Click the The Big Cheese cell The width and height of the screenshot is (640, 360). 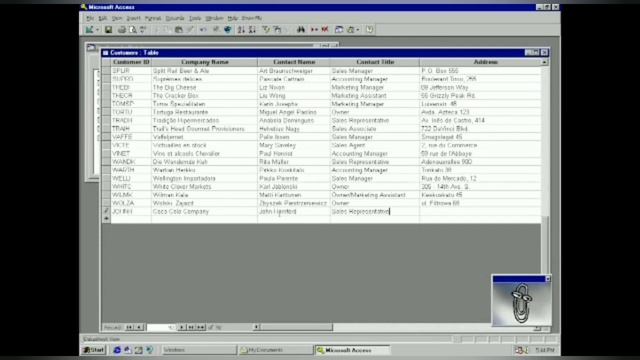point(204,87)
